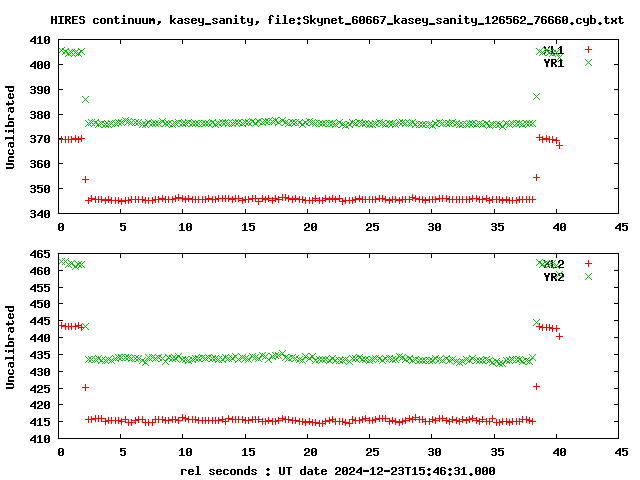This screenshot has height=480, width=640.
Task: Click the XL2 legend label in bottom plot
Action: [x=553, y=264]
